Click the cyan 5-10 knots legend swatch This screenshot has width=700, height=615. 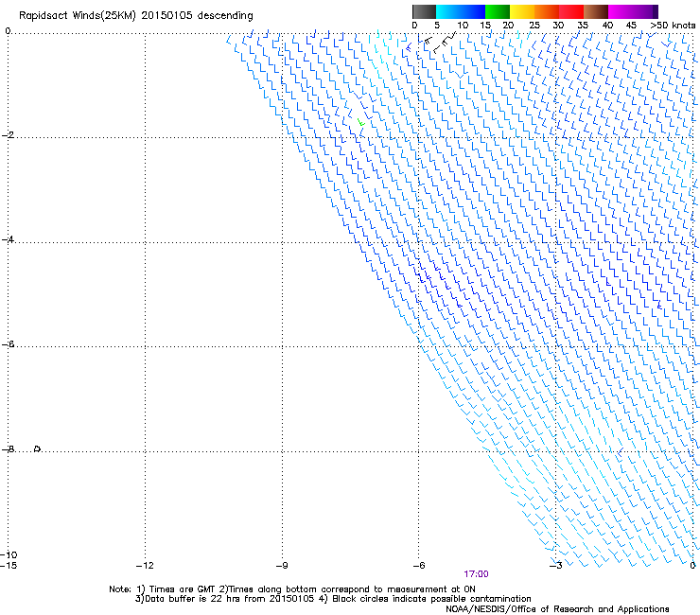click(448, 11)
